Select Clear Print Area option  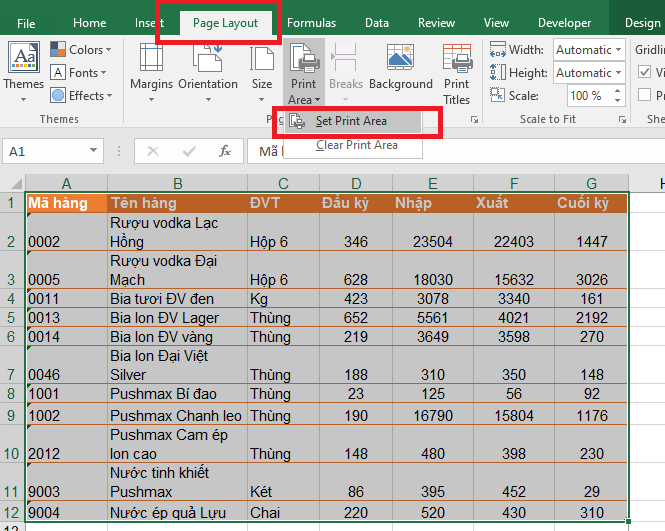pyautogui.click(x=356, y=145)
